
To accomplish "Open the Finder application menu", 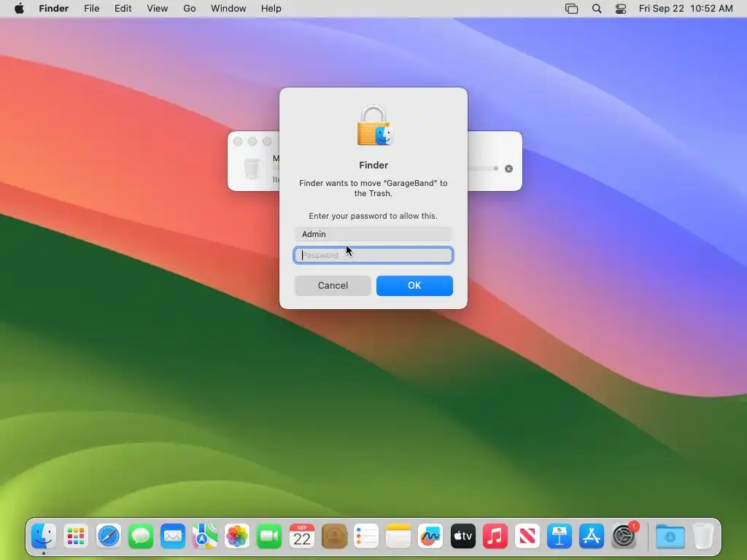I will (x=54, y=9).
